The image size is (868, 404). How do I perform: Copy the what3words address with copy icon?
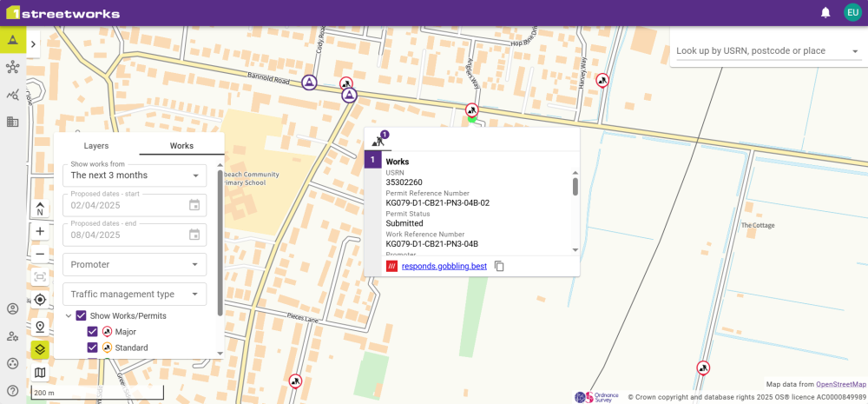(499, 266)
